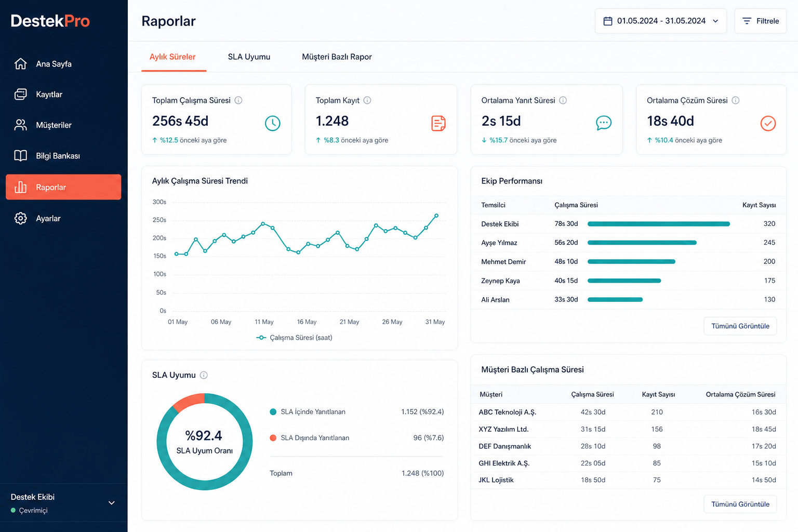Click info icon beside SLA Uyumu heading
The height and width of the screenshot is (532, 798).
coord(204,375)
